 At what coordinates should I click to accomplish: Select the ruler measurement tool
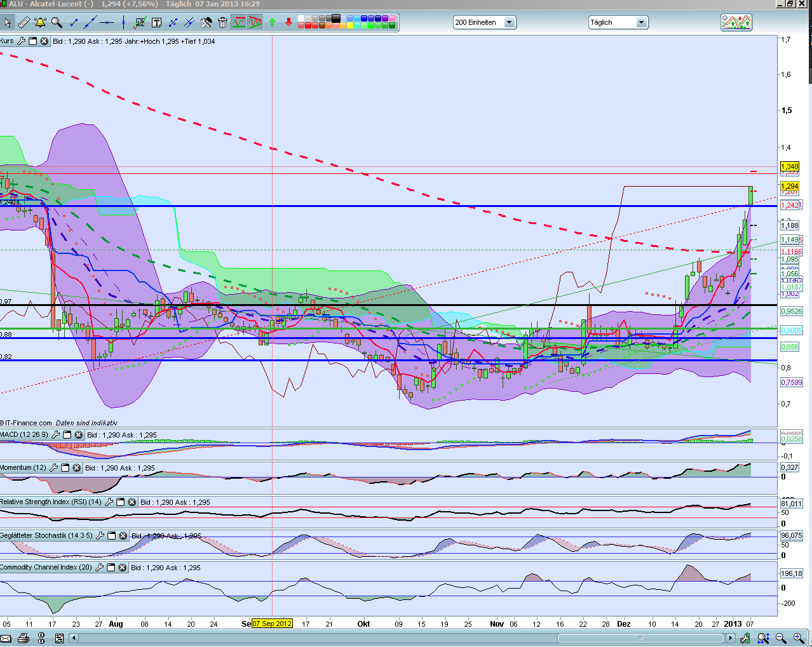coord(24,23)
